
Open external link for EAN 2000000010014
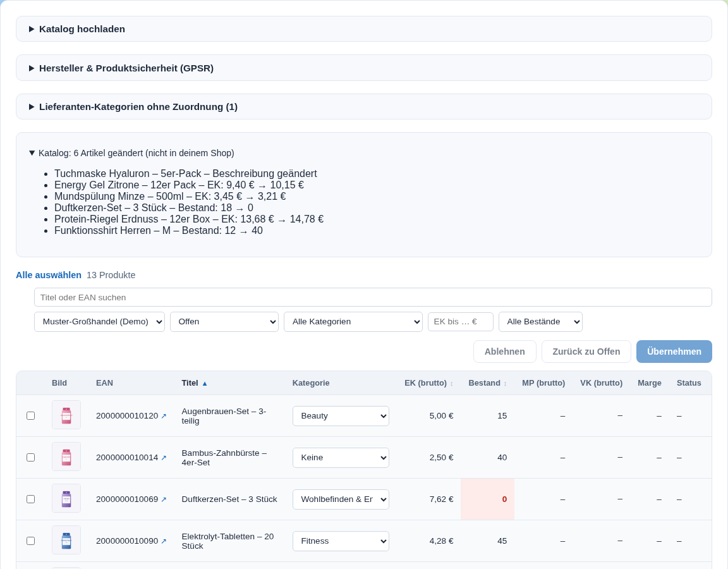[x=164, y=458]
